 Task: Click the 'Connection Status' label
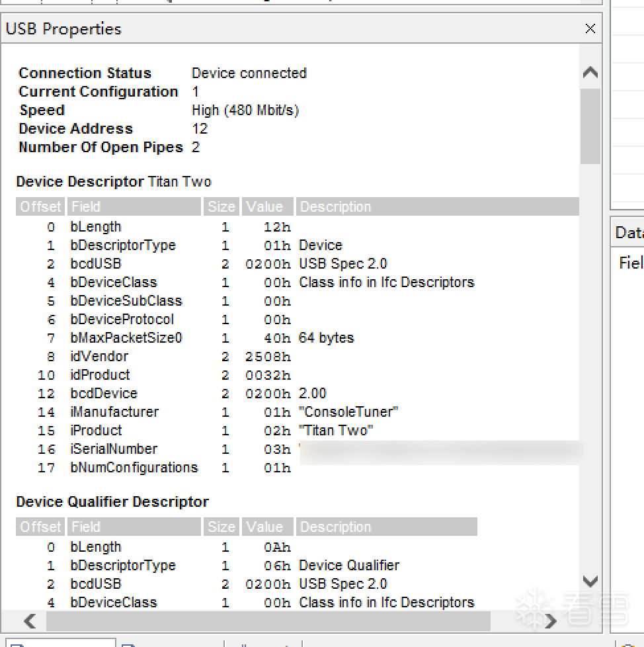click(85, 73)
